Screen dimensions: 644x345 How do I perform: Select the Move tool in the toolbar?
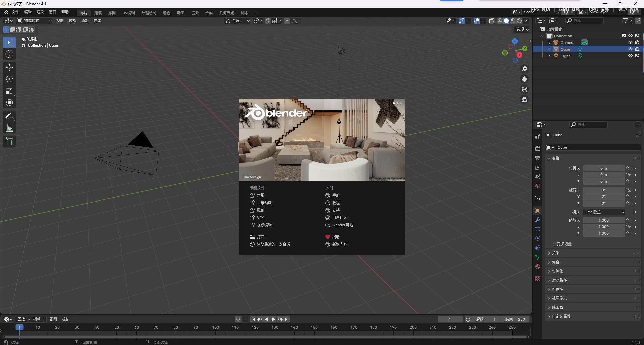[9, 67]
